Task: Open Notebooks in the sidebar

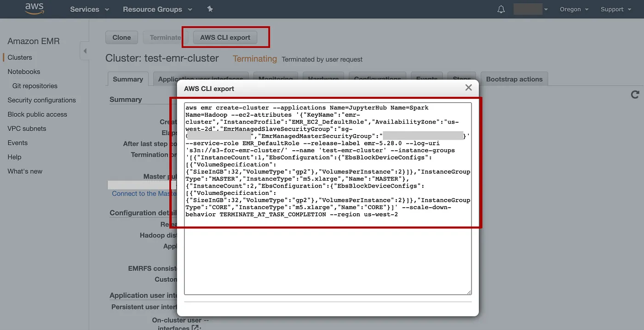Action: (x=24, y=72)
